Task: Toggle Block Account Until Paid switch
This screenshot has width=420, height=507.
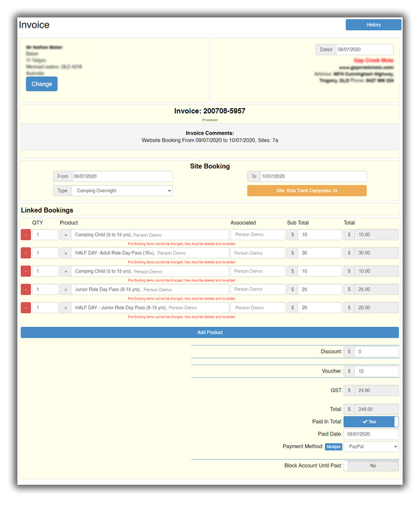Action: 371,466
